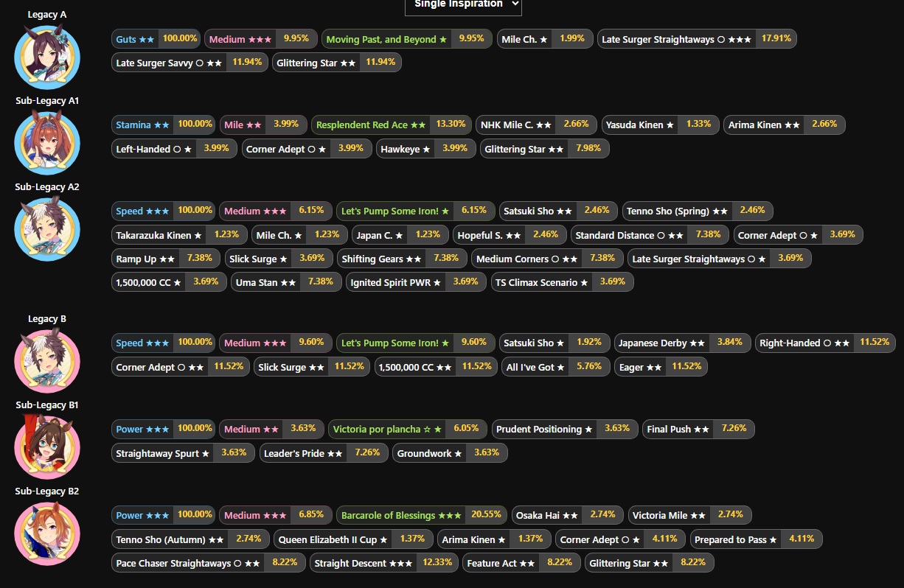Click the Yasuda Kinen tag
This screenshot has width=904, height=588.
660,125
